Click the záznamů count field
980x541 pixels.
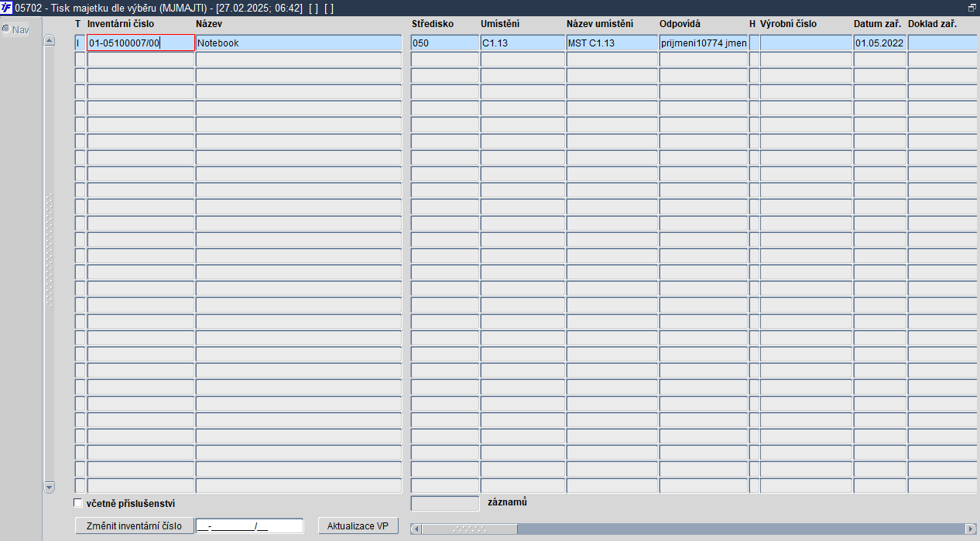coord(445,503)
